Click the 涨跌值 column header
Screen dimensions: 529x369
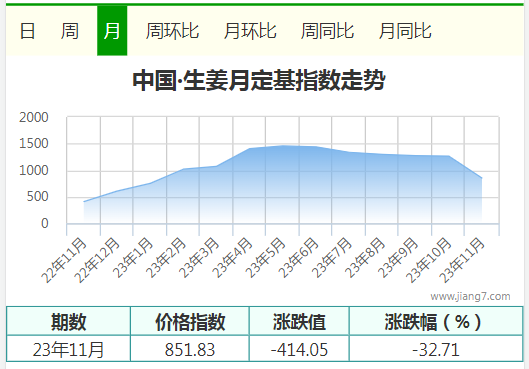click(x=299, y=322)
